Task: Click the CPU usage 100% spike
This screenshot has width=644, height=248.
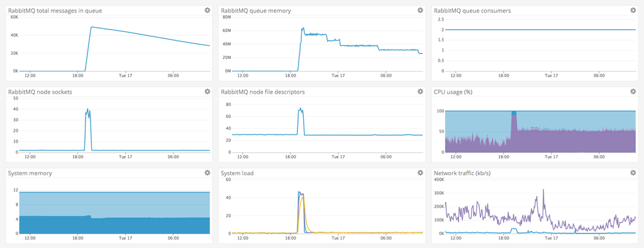Action: tap(514, 113)
